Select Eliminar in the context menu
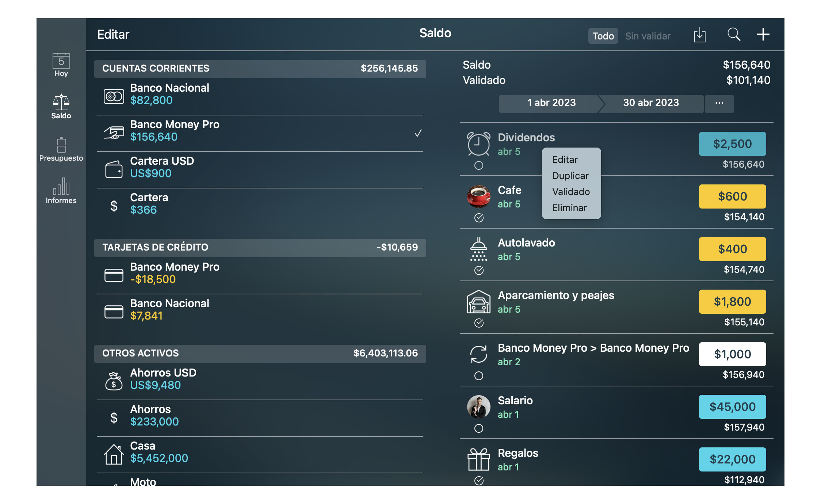Image resolution: width=821 pixels, height=504 pixels. (x=570, y=207)
